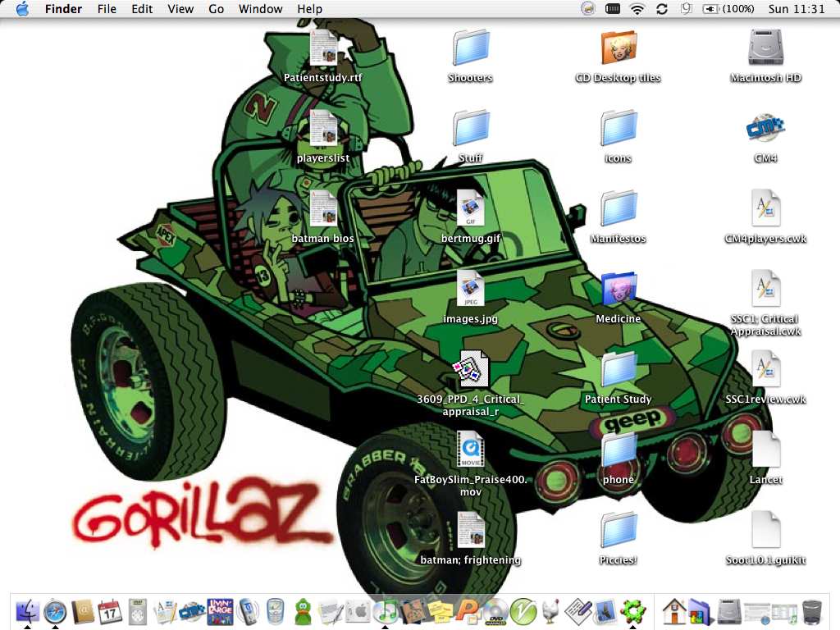Open the Apple menu
The image size is (840, 630).
coord(22,8)
